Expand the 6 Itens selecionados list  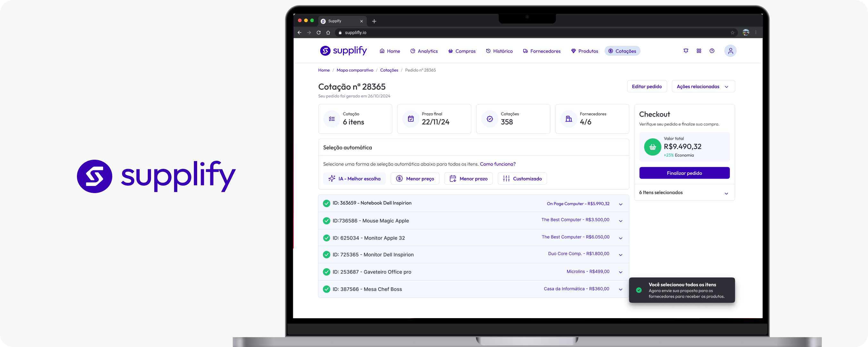pyautogui.click(x=726, y=193)
